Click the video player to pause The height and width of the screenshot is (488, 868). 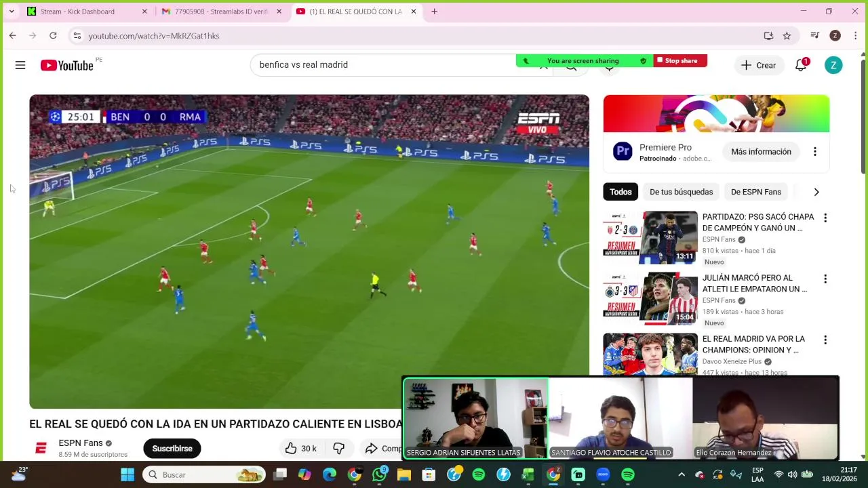(x=309, y=251)
